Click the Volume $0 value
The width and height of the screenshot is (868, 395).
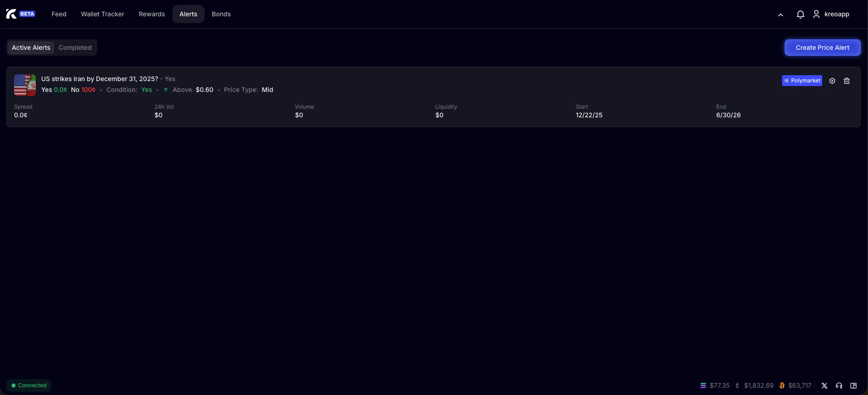point(299,115)
